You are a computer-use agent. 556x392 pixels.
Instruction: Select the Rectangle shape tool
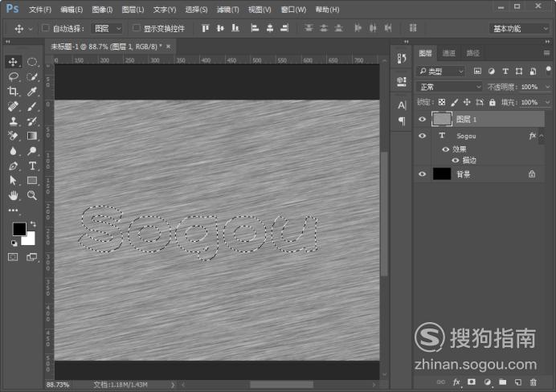point(32,181)
